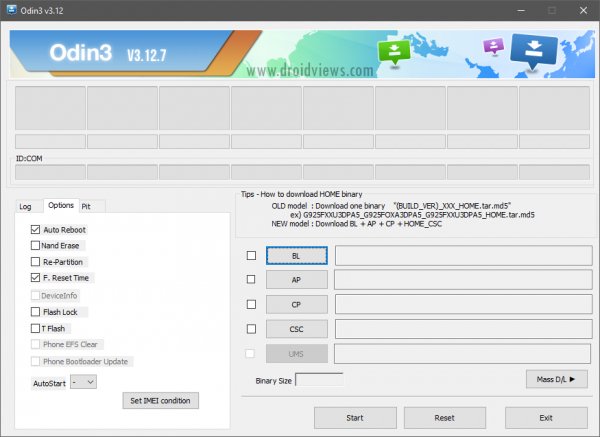This screenshot has height=437, width=600.
Task: Click the BL file path field
Action: click(x=464, y=256)
